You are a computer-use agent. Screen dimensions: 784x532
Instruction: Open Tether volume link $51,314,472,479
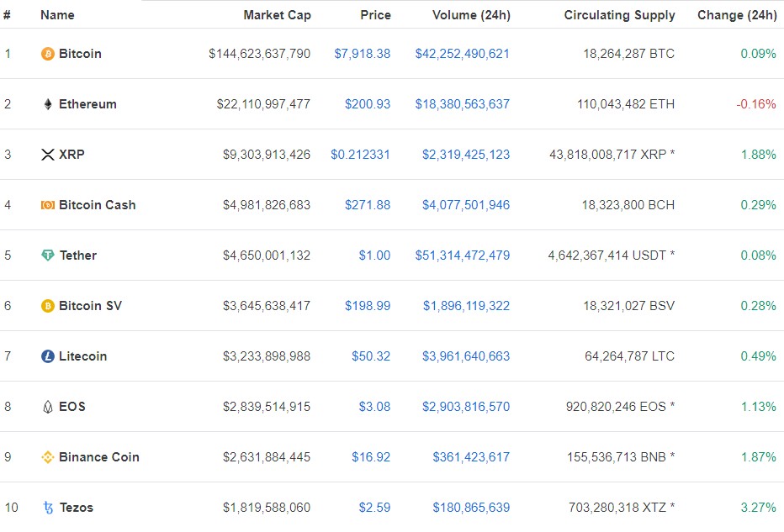pos(462,255)
